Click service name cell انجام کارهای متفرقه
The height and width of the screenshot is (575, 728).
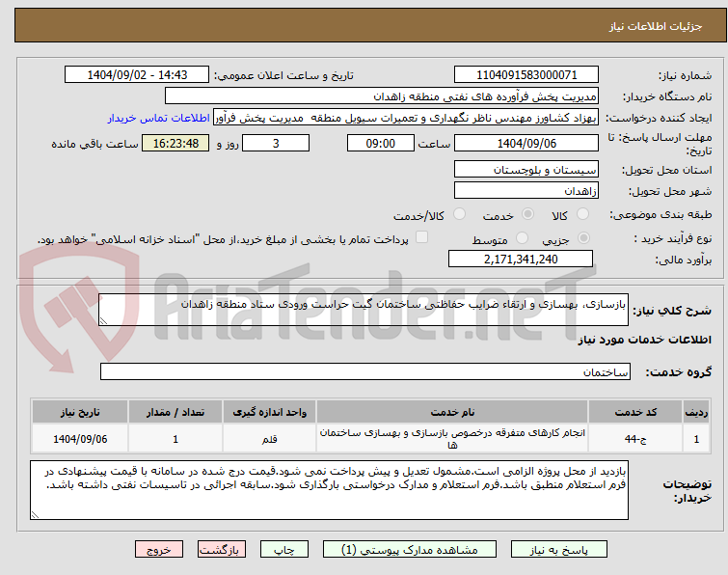452,439
